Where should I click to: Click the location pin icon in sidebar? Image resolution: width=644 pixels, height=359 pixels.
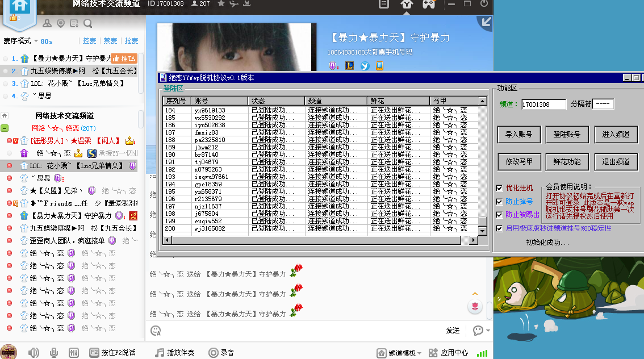pos(61,23)
